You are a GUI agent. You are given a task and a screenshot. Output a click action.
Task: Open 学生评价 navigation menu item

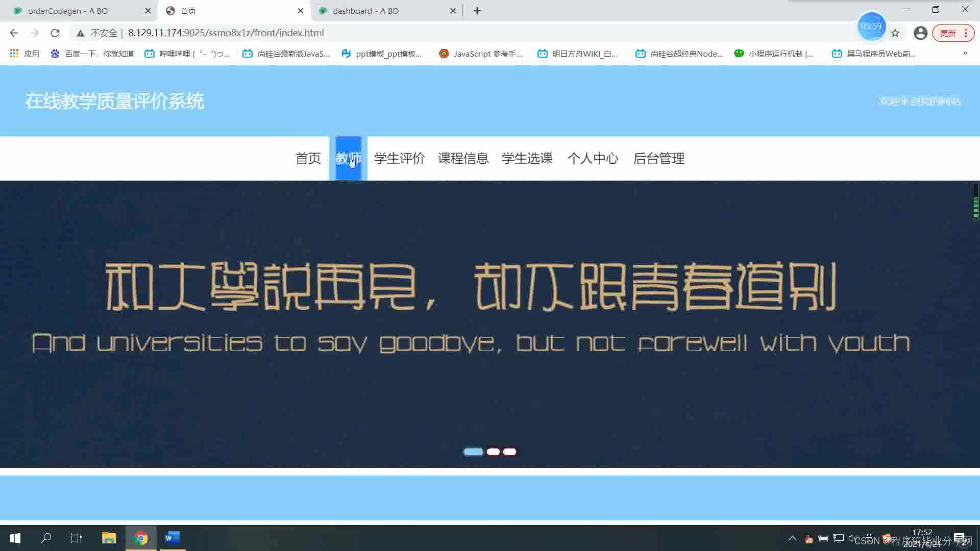[399, 159]
